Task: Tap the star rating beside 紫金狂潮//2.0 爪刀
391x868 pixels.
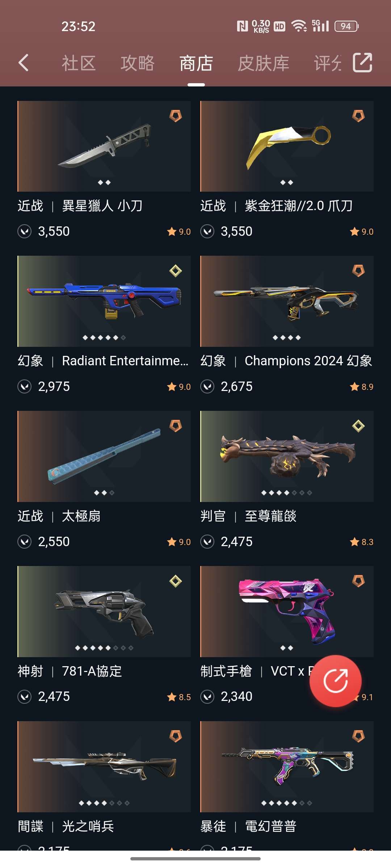Action: point(362,232)
